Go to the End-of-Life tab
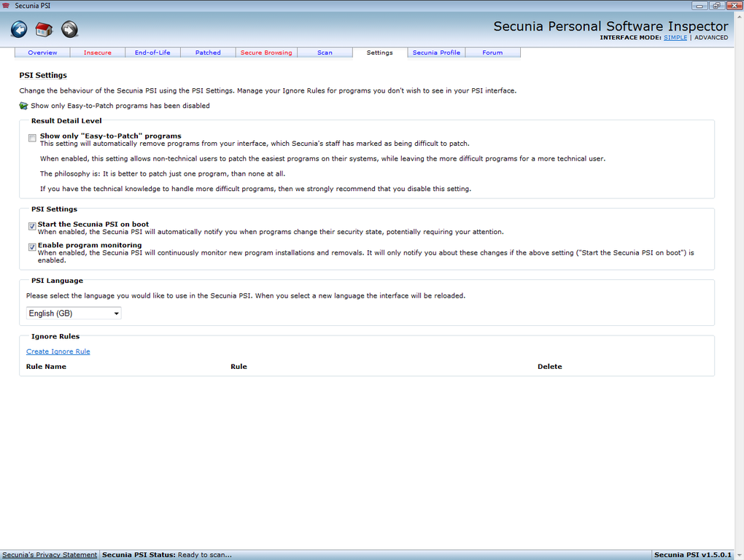Viewport: 744px width, 560px height. (152, 52)
